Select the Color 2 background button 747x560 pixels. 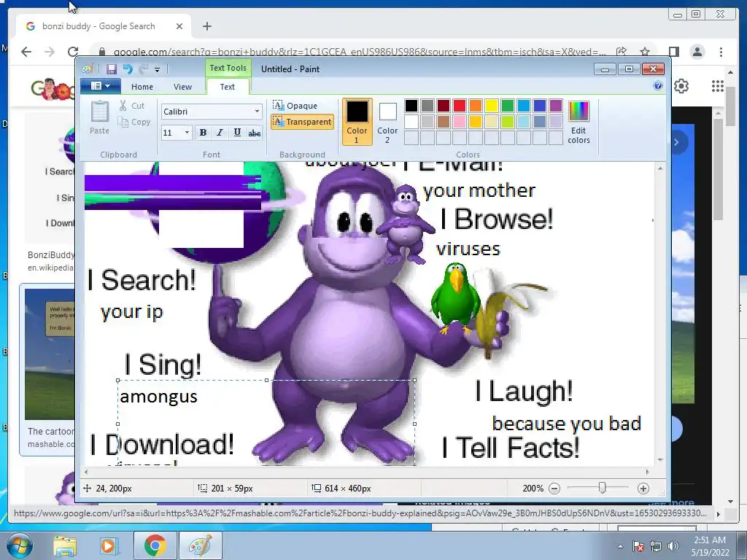[387, 122]
